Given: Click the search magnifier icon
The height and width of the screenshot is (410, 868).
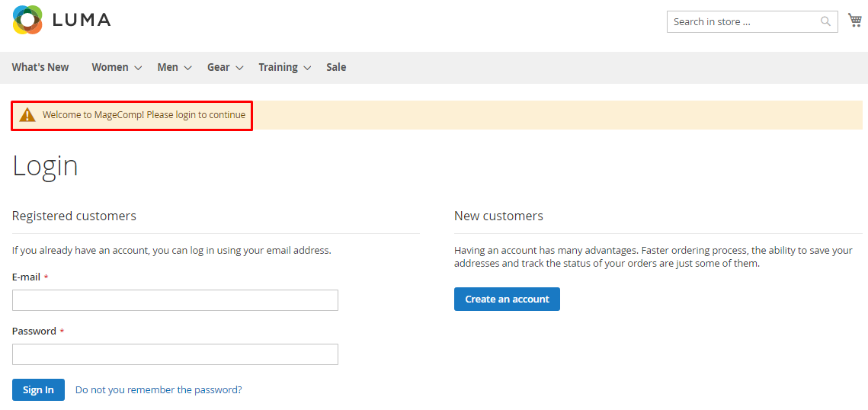Looking at the screenshot, I should [x=825, y=21].
